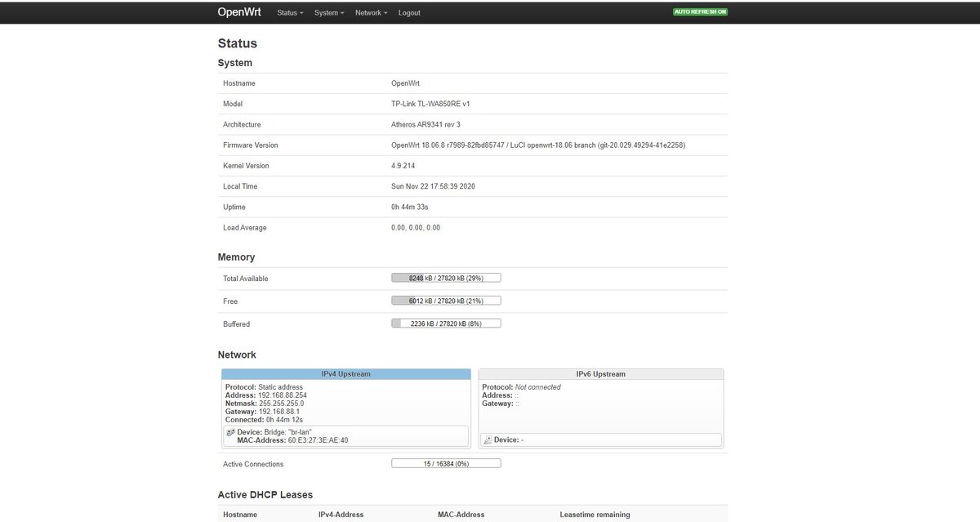Click the Firmware Version row label
Viewport: 980px width, 522px height.
251,145
